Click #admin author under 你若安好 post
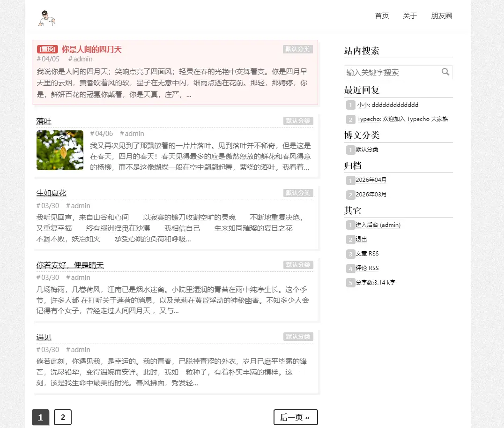Viewport: 504px width, 428px height. point(78,278)
